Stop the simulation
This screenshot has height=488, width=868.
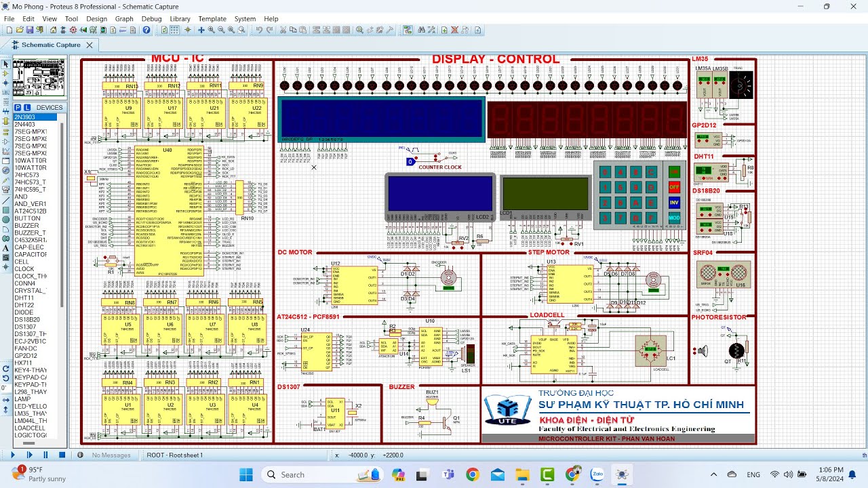[62, 455]
